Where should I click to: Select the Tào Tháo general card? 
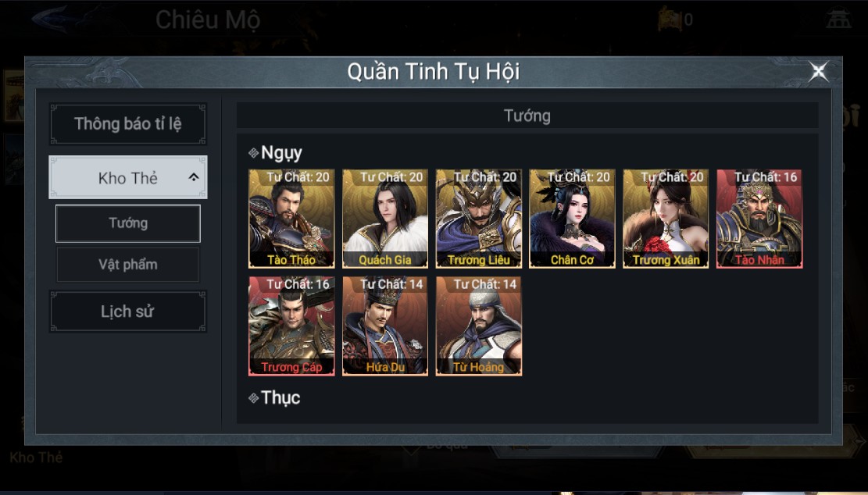(291, 219)
